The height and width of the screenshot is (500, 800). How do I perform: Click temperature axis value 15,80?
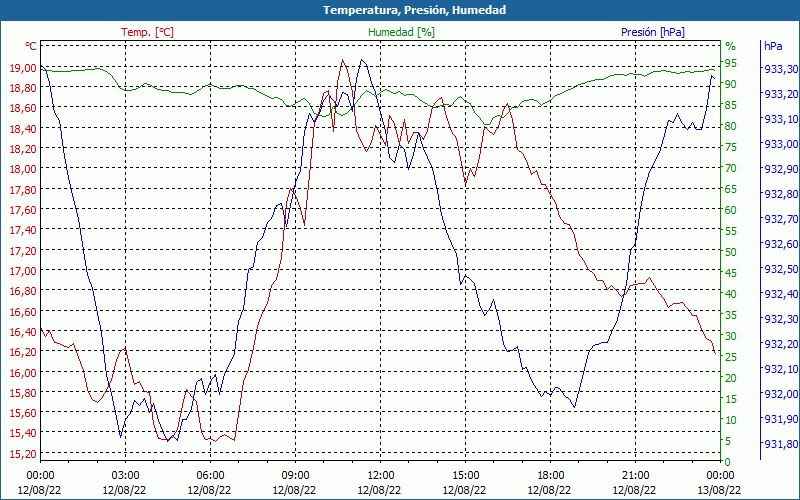coord(23,393)
